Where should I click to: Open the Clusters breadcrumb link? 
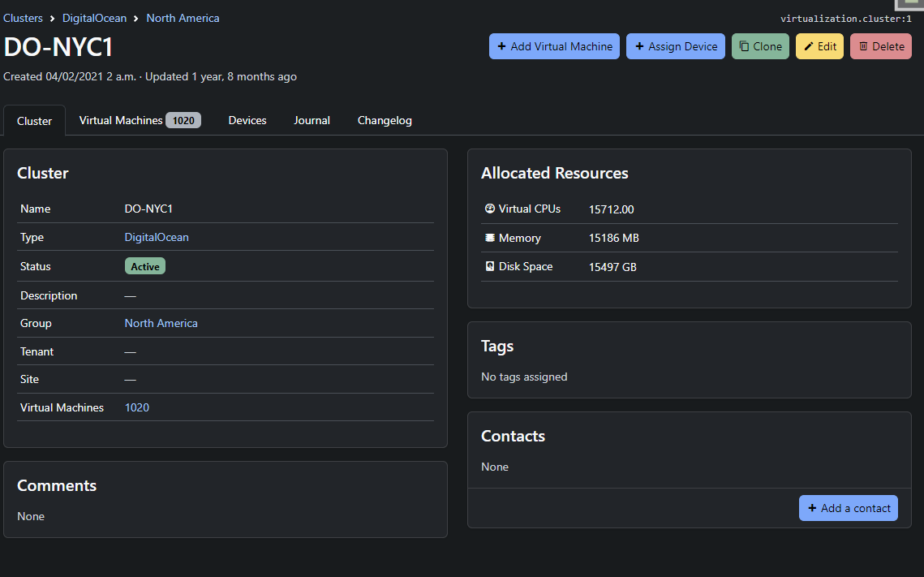23,19
